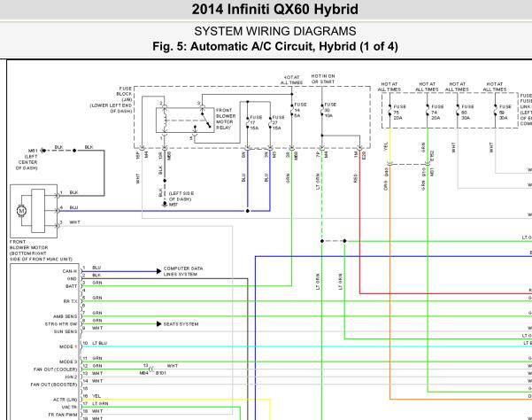
Task: Click the 'FAN OUT (COOLER)' terminal label
Action: pos(55,369)
